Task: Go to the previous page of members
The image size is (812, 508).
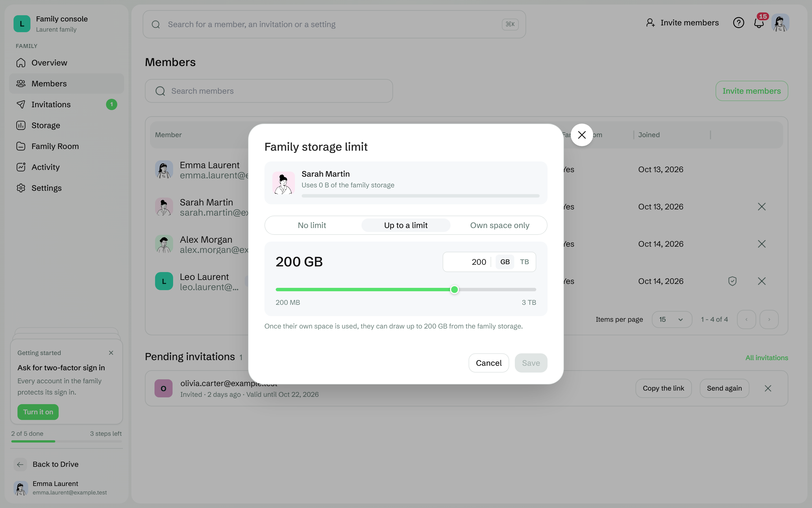Action: pyautogui.click(x=746, y=319)
